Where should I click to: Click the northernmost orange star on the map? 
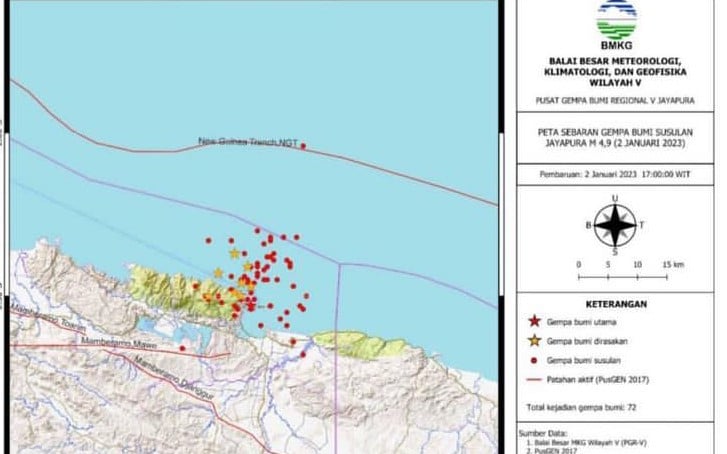point(234,253)
